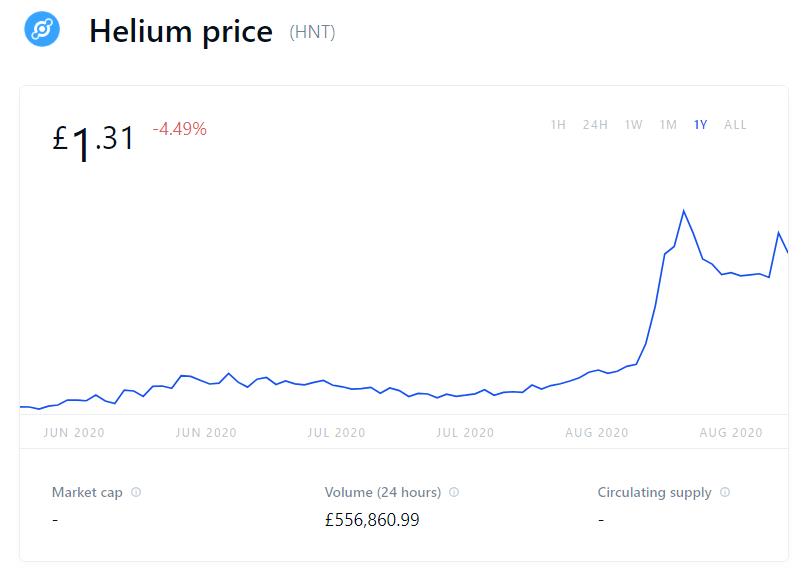
Task: Click the Circulating supply label
Action: [654, 492]
